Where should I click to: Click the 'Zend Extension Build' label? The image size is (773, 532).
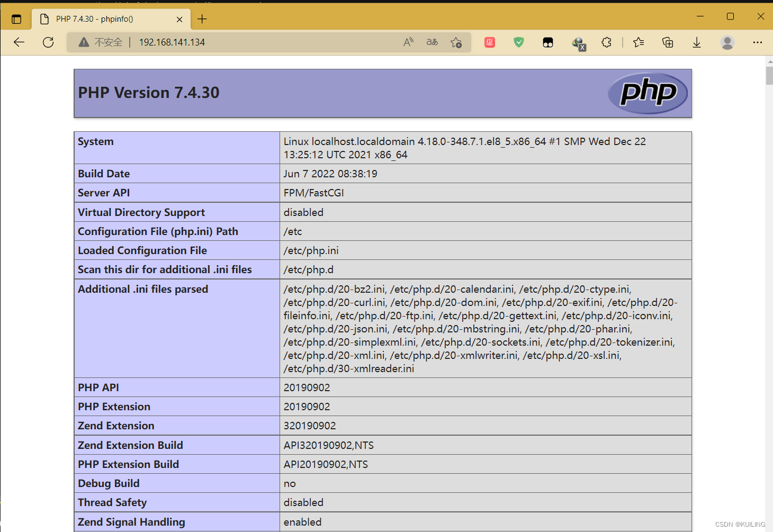[130, 445]
